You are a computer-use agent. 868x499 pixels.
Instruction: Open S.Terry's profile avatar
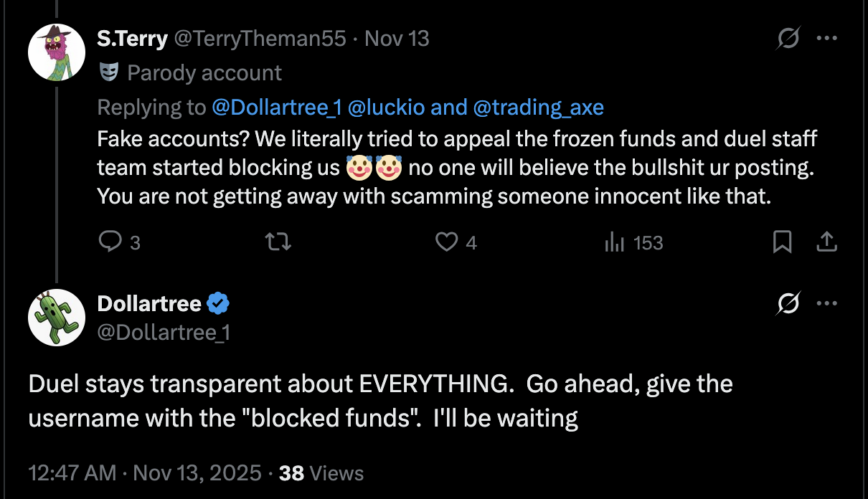(x=57, y=52)
